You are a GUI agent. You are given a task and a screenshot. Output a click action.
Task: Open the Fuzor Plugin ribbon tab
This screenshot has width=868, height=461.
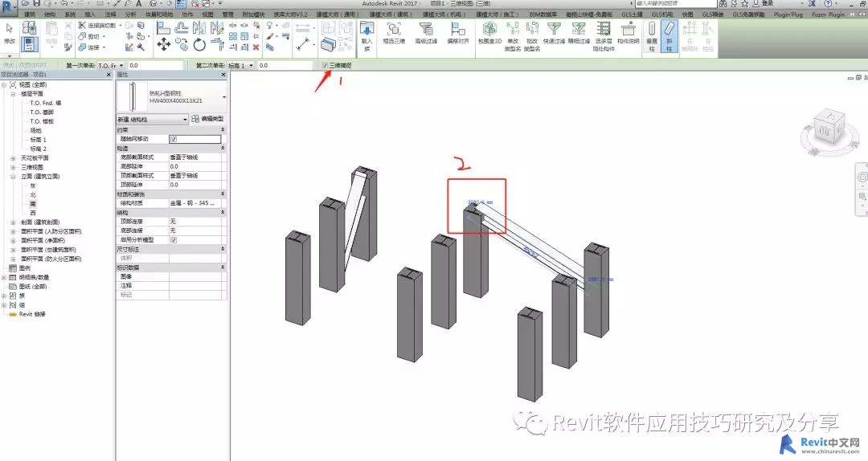(x=828, y=14)
